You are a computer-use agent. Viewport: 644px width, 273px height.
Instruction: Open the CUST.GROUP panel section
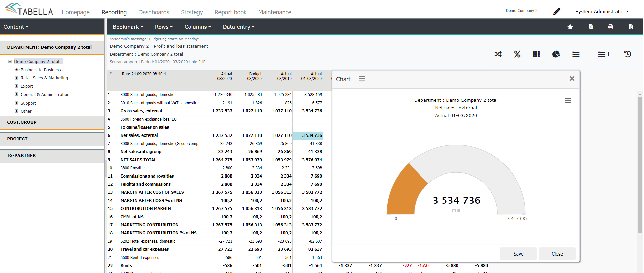click(52, 122)
